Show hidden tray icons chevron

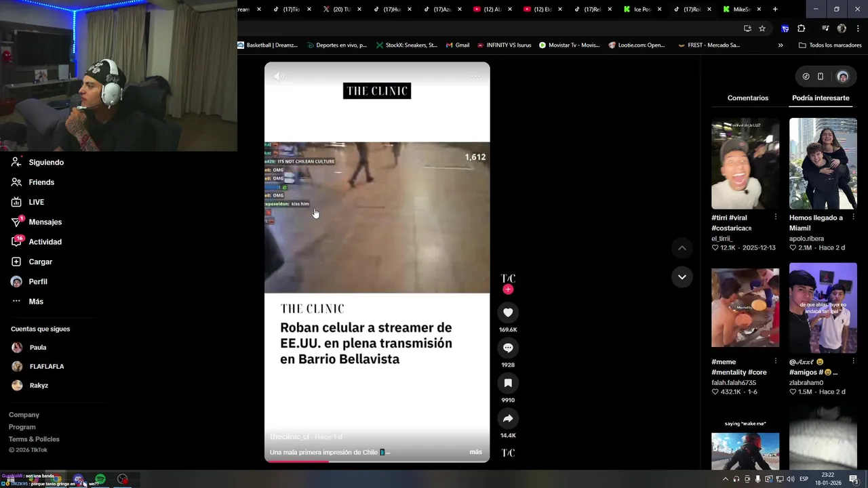[726, 479]
